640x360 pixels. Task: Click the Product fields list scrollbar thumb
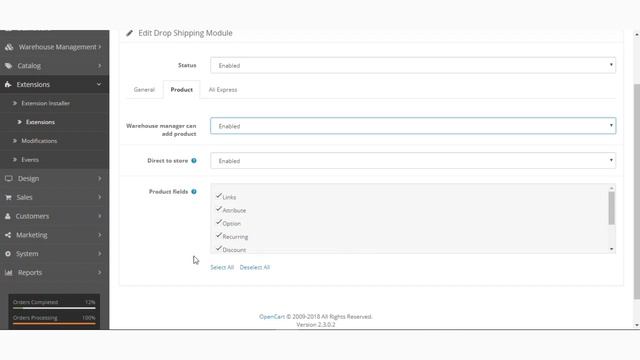pyautogui.click(x=611, y=208)
